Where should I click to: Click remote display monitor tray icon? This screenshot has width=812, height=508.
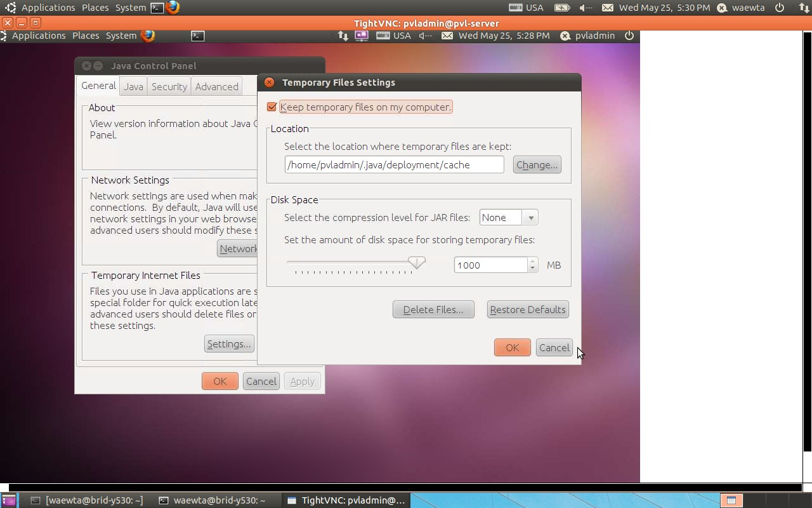click(x=362, y=36)
